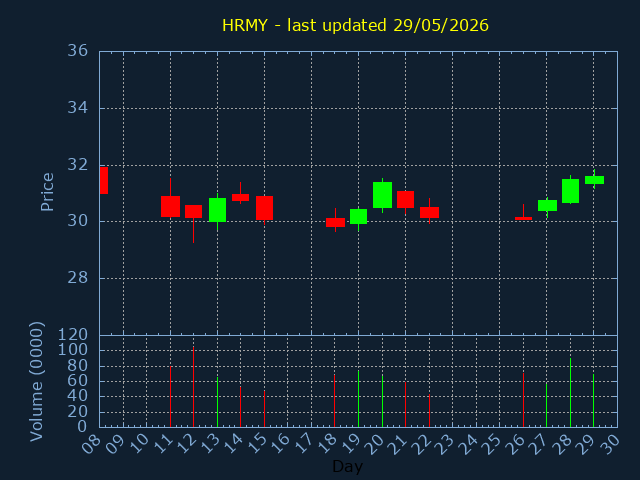Viewport: 640px width, 480px height.
Task: Select the green candlestick for day 13
Action: coord(218,210)
